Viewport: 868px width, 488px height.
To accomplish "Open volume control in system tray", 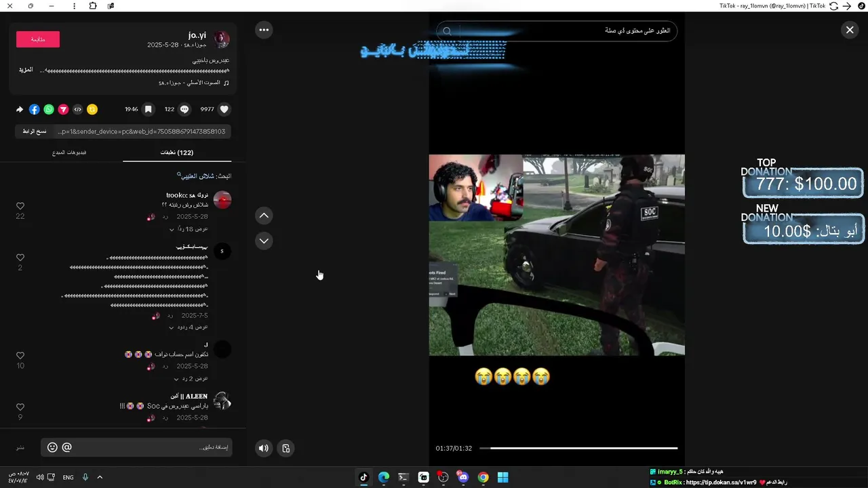I will tap(40, 477).
